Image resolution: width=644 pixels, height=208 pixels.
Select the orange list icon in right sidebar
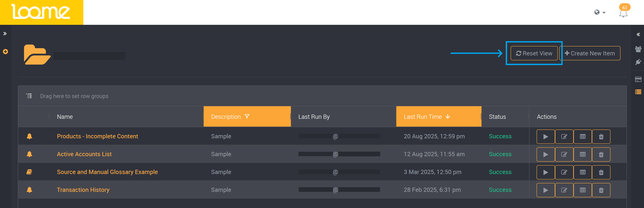(x=638, y=92)
